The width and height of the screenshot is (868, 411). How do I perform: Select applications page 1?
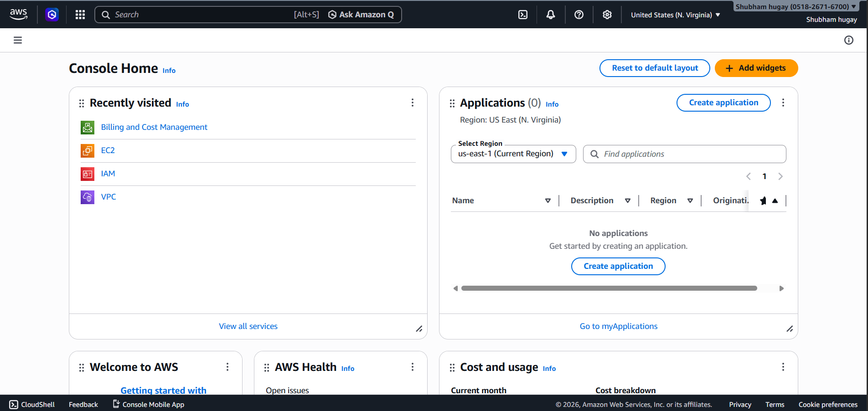point(765,176)
